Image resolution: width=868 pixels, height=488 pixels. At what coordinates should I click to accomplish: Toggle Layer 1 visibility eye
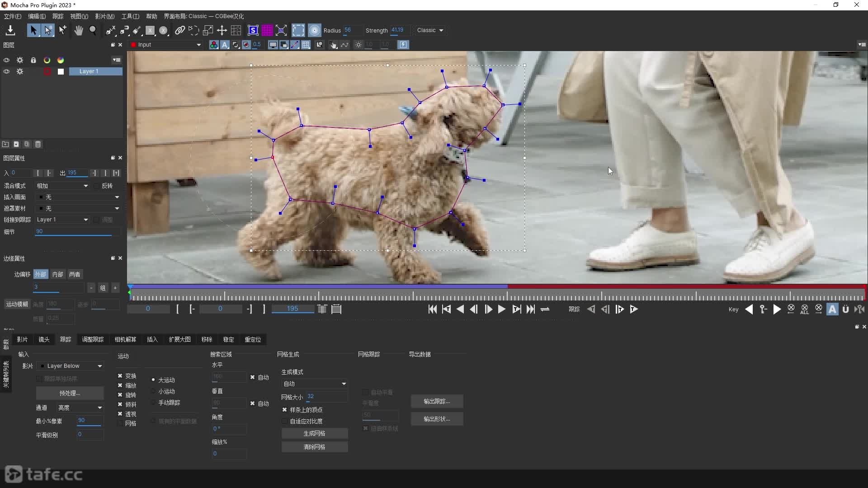[x=6, y=71]
